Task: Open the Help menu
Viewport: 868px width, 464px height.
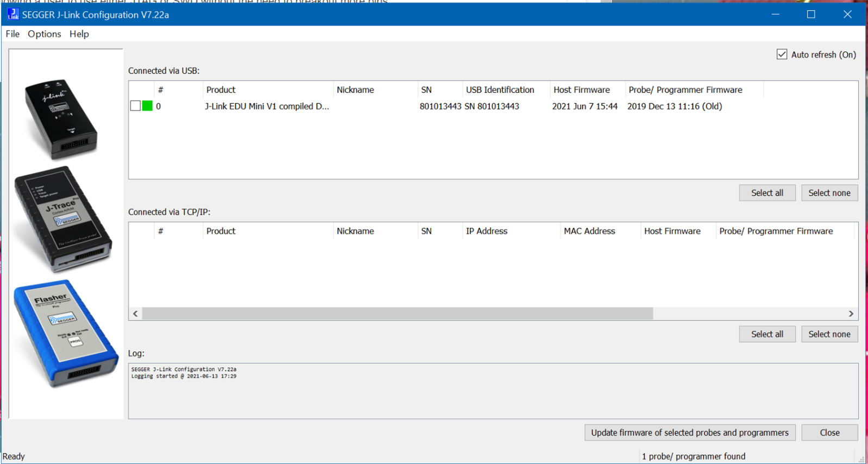Action: [x=79, y=34]
